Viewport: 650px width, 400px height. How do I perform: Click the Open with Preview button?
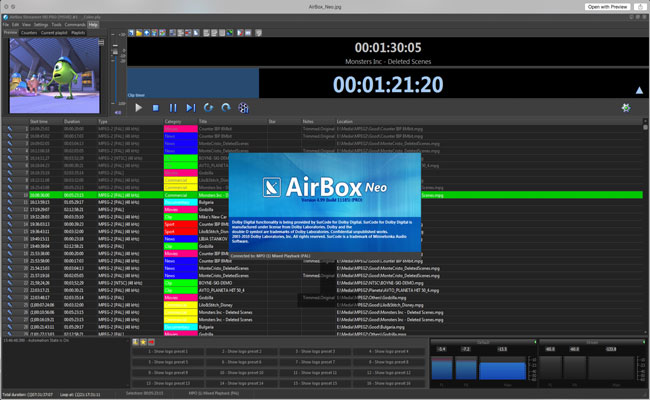[x=607, y=7]
